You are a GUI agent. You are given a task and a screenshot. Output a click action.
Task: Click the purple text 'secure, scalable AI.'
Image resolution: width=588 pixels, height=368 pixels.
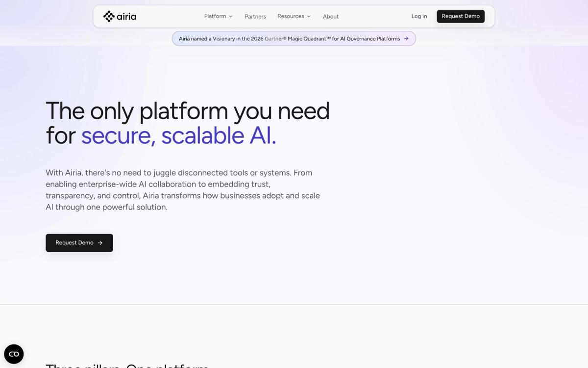tap(179, 136)
